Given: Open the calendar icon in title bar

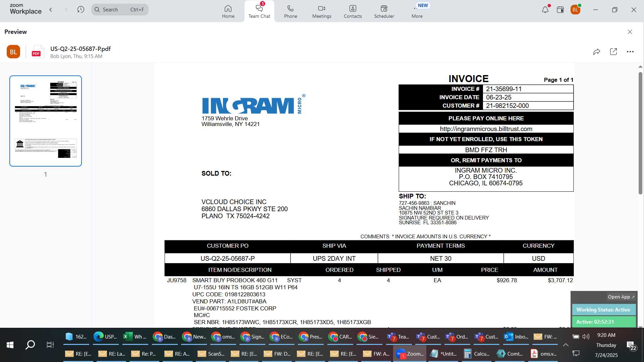Looking at the screenshot, I should (x=560, y=10).
